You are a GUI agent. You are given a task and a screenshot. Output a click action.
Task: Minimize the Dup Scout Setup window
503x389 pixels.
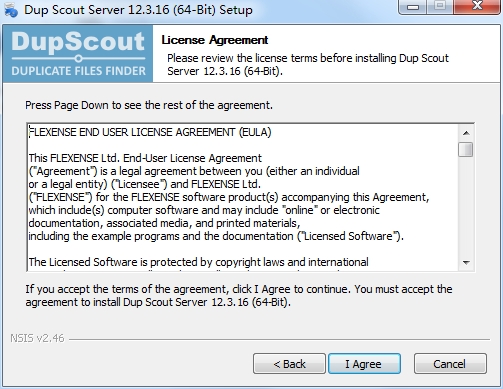[x=413, y=6]
